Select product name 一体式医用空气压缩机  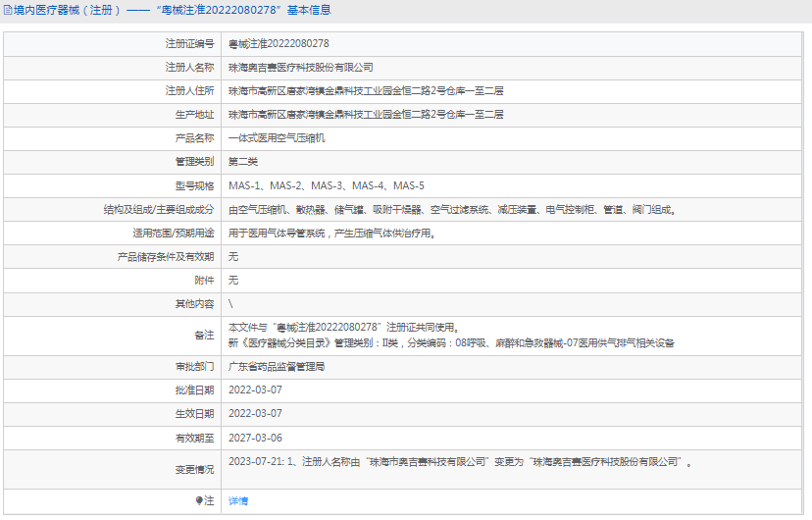coord(278,138)
